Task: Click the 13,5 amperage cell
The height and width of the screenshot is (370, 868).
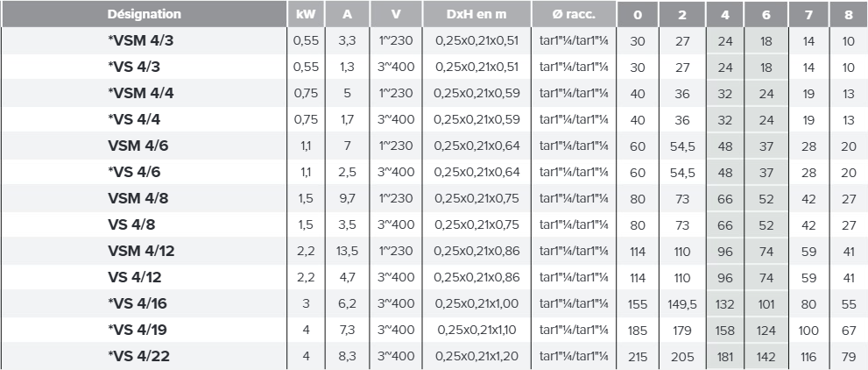Action: coord(347,251)
